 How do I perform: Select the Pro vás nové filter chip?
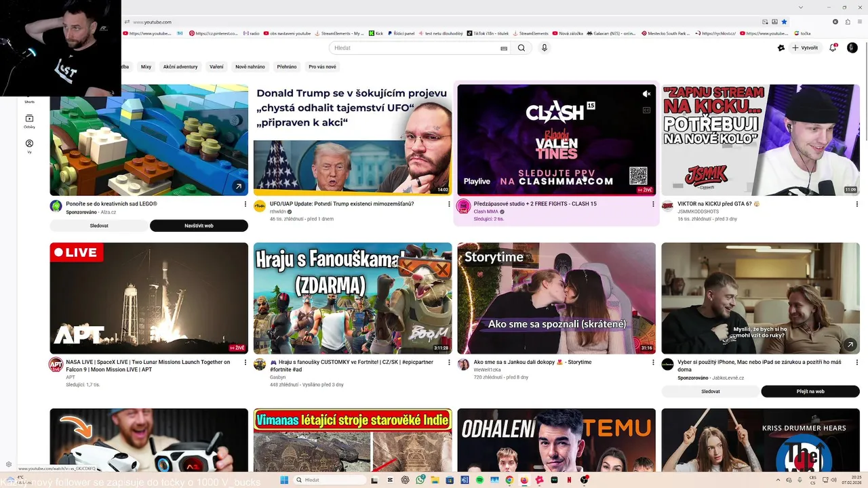tap(322, 67)
